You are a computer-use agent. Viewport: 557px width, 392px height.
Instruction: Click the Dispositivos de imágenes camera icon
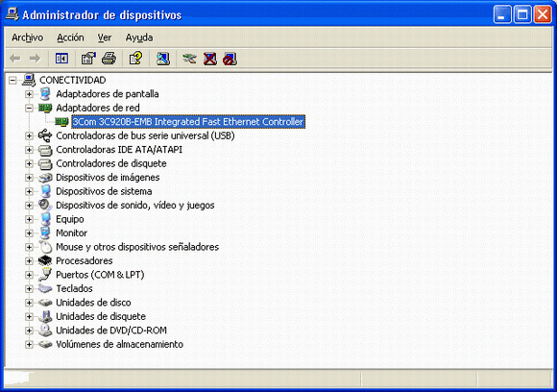45,178
